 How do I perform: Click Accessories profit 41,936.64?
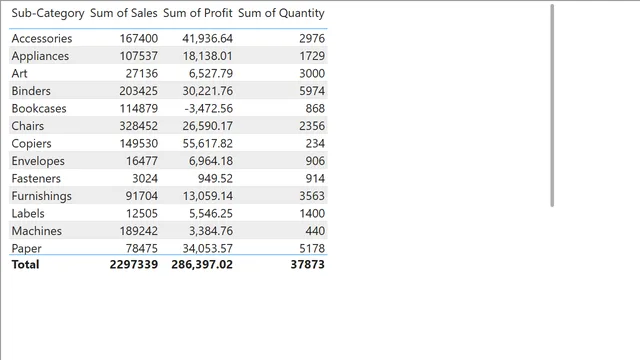[207, 38]
